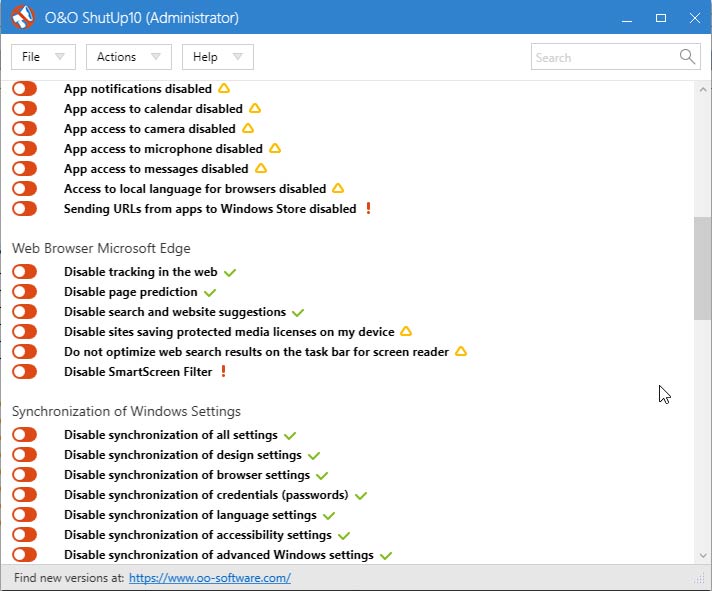The height and width of the screenshot is (591, 712).
Task: Toggle the synchronization of advanced Windows settings switch
Action: [x=25, y=554]
